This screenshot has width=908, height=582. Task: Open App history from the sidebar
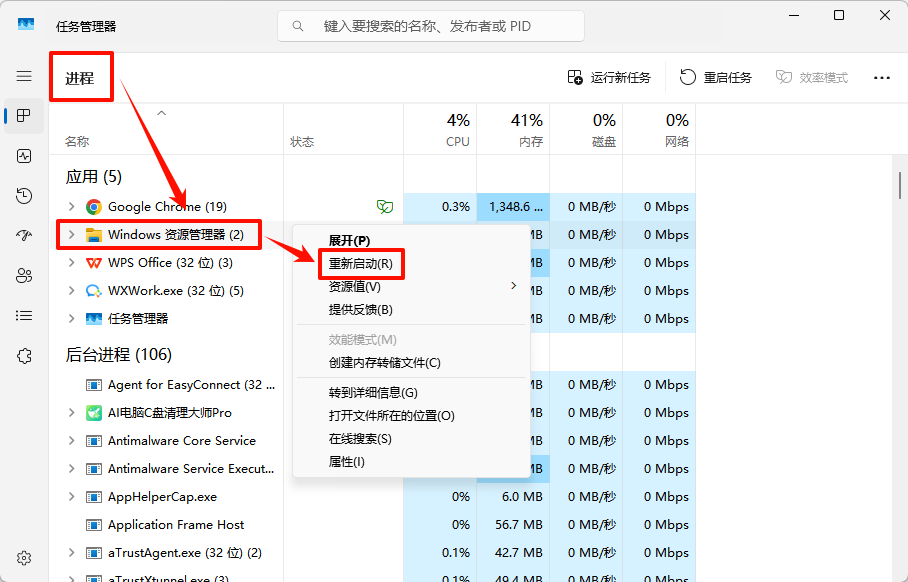[24, 196]
